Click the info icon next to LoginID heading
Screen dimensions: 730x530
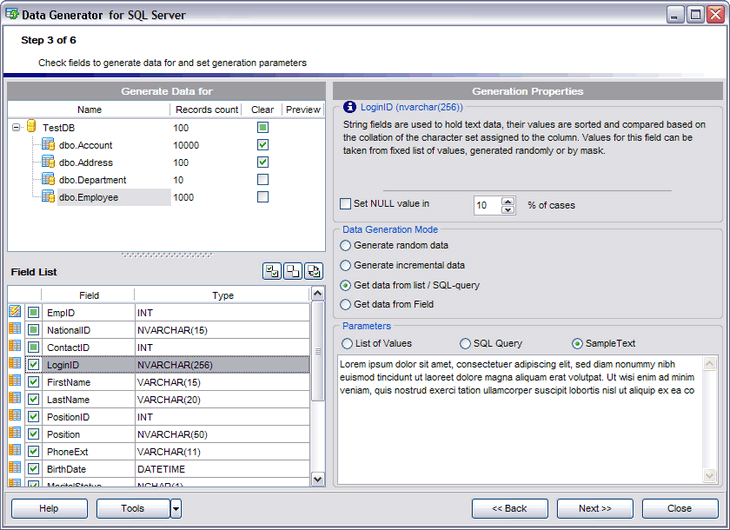(x=350, y=106)
